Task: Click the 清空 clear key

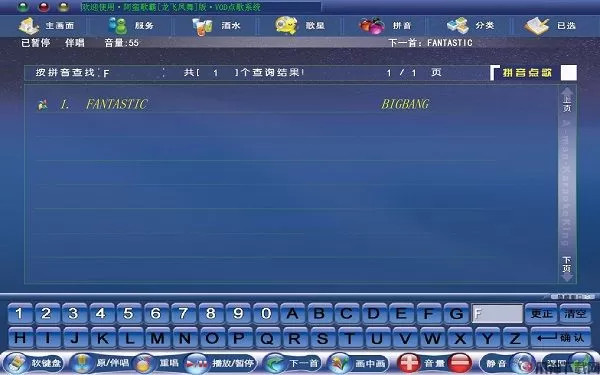Action: click(x=575, y=313)
